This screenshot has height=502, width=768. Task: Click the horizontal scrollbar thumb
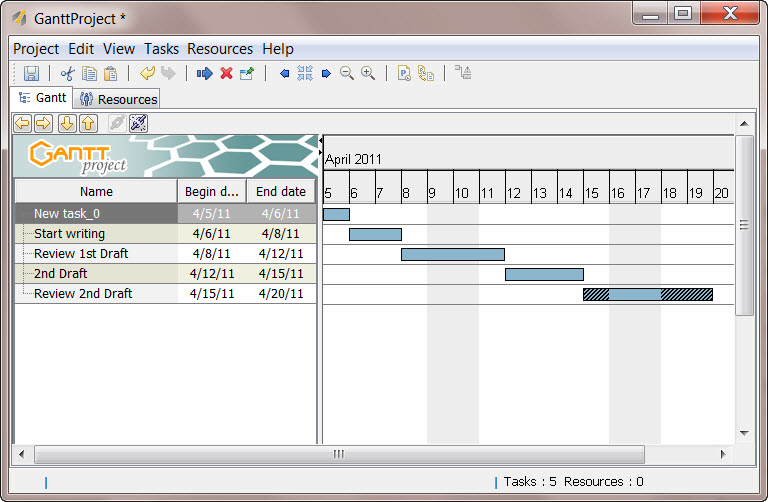coord(338,454)
